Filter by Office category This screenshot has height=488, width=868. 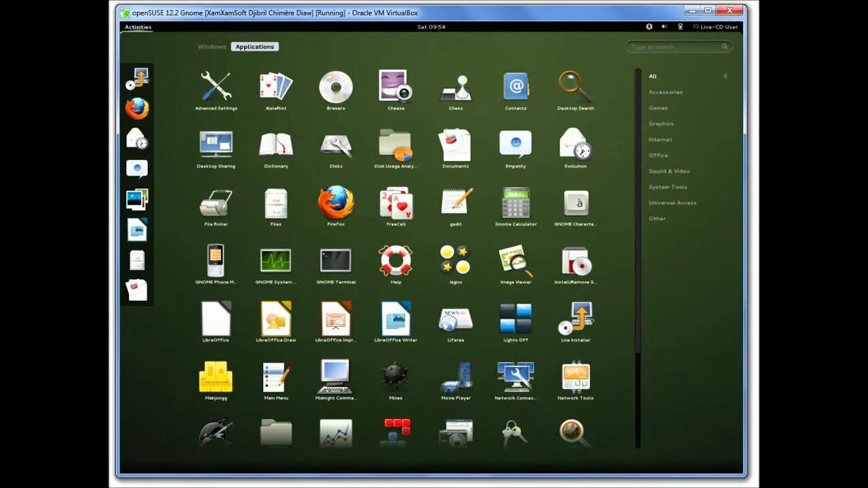click(658, 155)
